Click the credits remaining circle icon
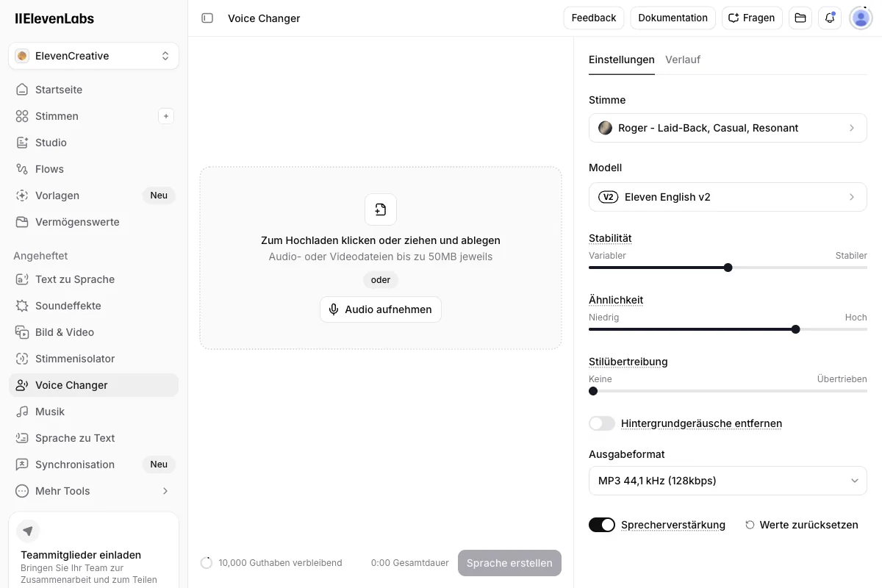The height and width of the screenshot is (588, 882). coord(207,563)
